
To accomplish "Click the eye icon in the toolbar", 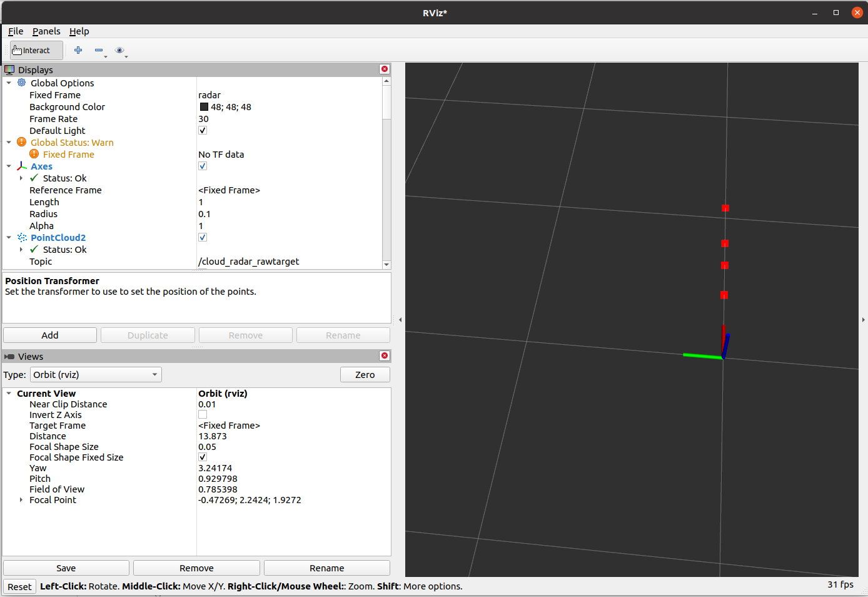I will [x=120, y=50].
